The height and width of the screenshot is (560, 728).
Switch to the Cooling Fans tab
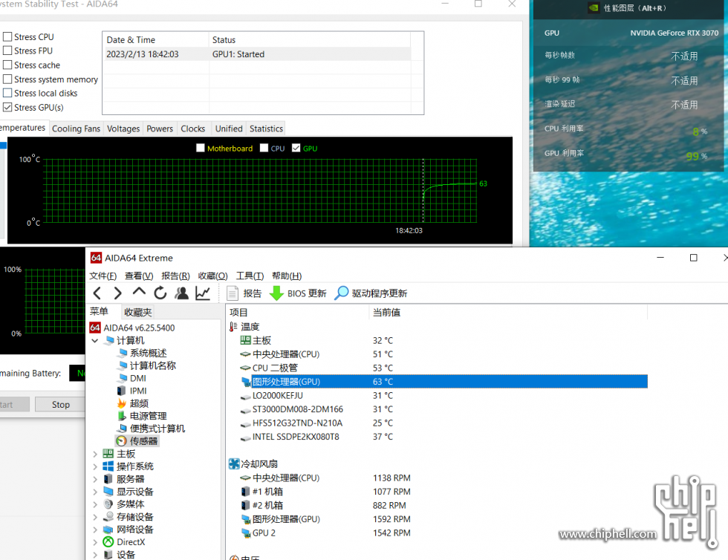click(x=76, y=128)
